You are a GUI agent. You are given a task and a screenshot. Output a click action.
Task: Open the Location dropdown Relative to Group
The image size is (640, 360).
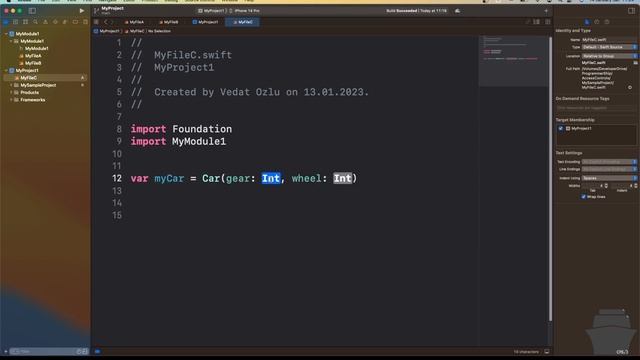609,56
